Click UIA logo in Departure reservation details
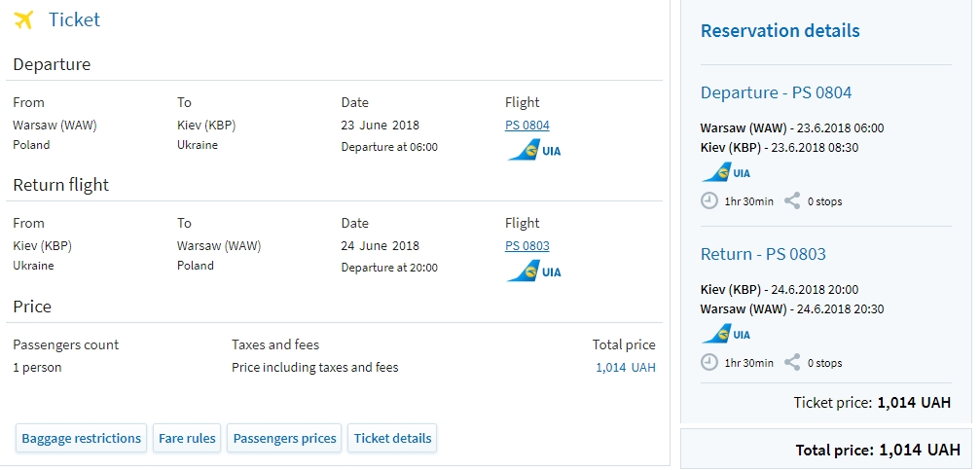Image resolution: width=980 pixels, height=470 pixels. tap(726, 172)
